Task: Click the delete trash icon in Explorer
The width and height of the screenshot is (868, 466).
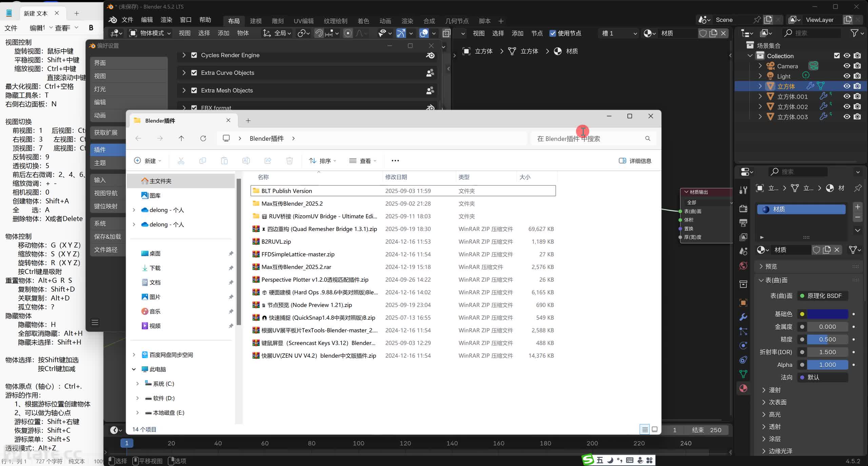Action: [289, 161]
